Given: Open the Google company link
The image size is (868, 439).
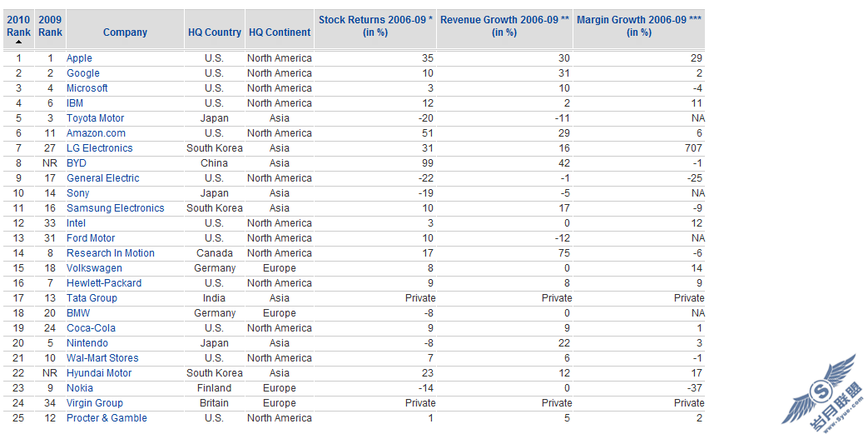Looking at the screenshot, I should [83, 73].
